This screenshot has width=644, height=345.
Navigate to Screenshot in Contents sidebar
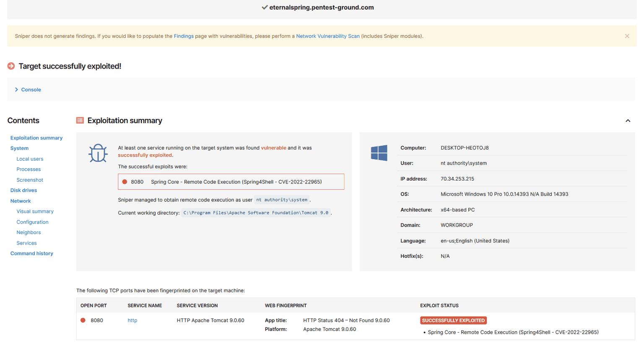click(30, 180)
